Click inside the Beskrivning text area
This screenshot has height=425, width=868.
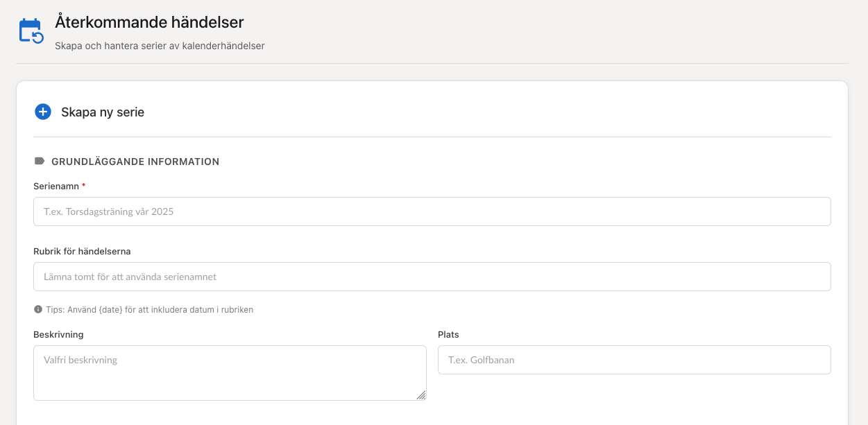coord(229,372)
